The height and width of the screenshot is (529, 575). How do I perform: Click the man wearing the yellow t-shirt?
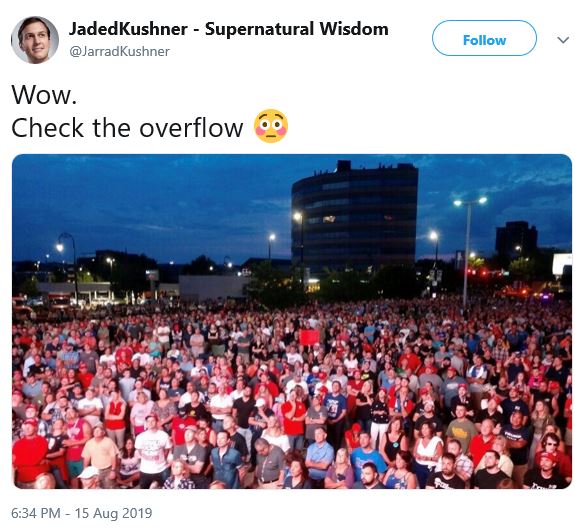tap(461, 431)
